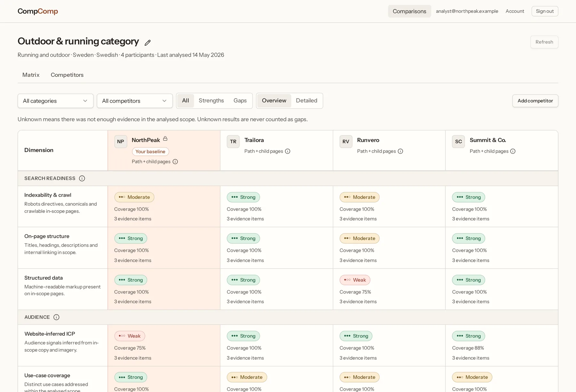Click the Indexability & crawl dimension name
576x392 pixels.
[48, 195]
